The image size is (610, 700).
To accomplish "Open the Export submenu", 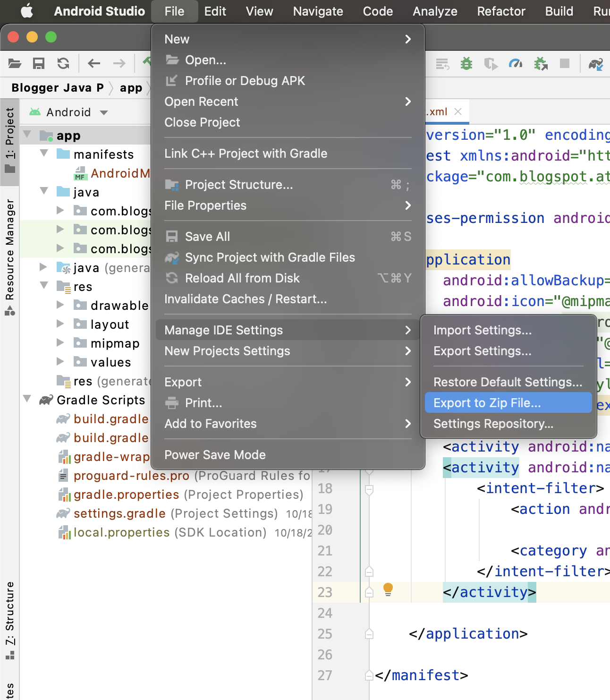I will pos(288,382).
